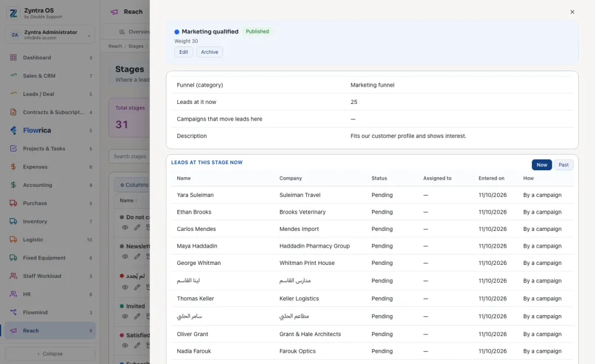Open the Stages breadcrumb link
Viewport: 595px width, 364px height.
(x=136, y=46)
